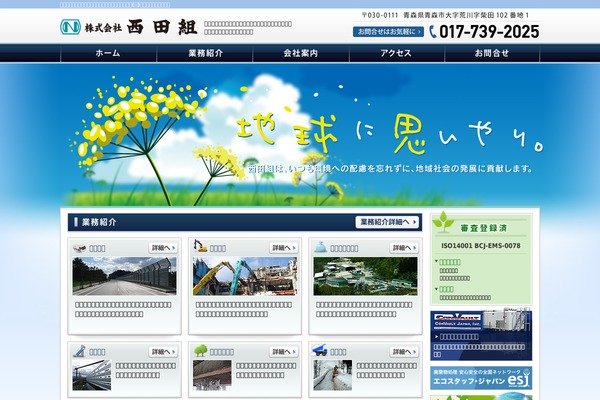Open the エコスタッフ・ジャパン esj banner
600x400 pixels.
tap(481, 378)
